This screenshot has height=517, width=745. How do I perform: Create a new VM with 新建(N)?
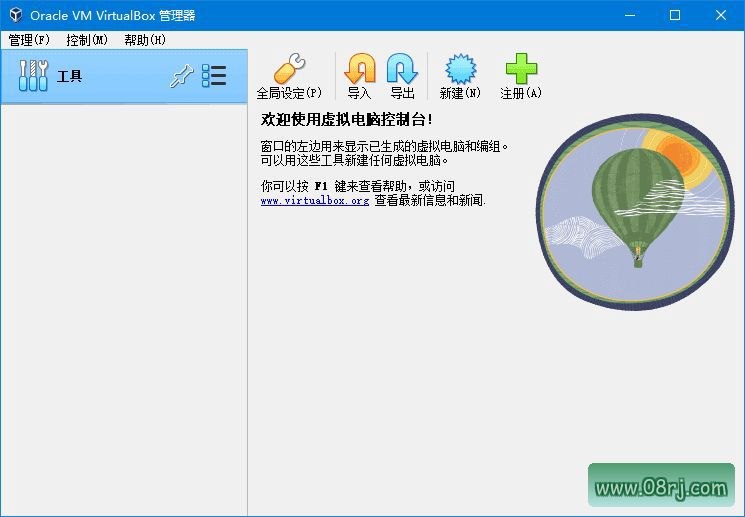(x=460, y=76)
